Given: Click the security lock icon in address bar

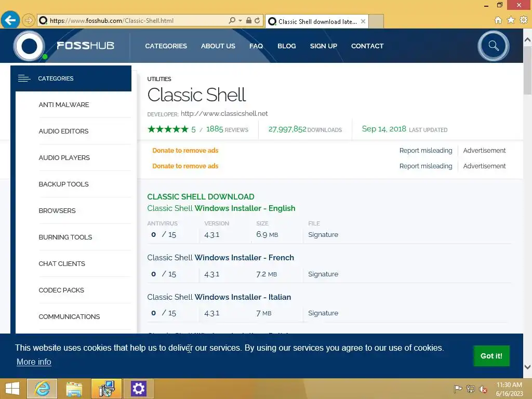Looking at the screenshot, I should (x=249, y=20).
